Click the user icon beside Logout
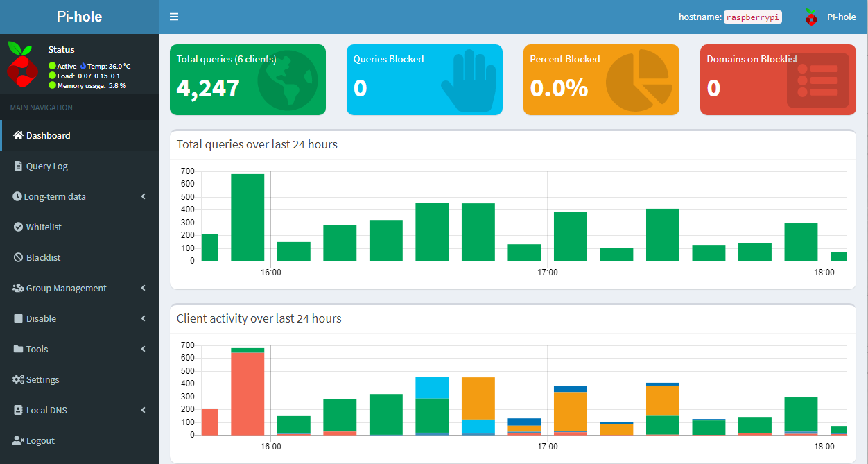The height and width of the screenshot is (464, 868). 18,440
